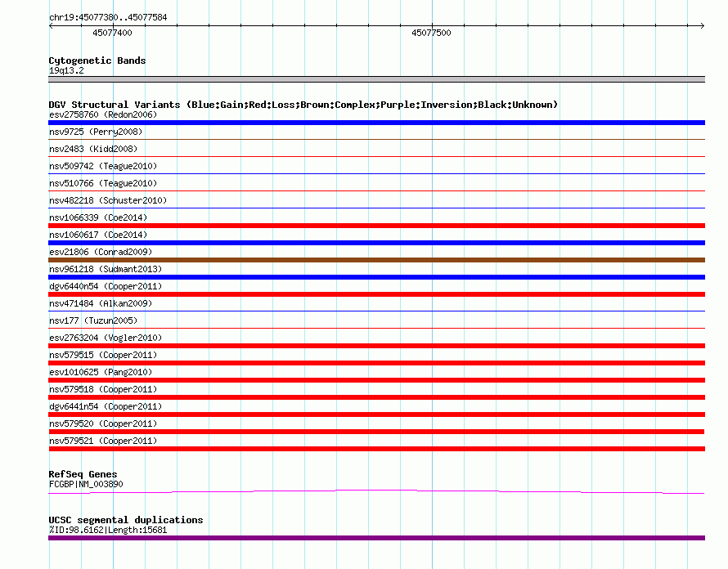Open dgv6441n54 (Cooper2011) variant
Screen dimensions: 728x569
click(106, 406)
